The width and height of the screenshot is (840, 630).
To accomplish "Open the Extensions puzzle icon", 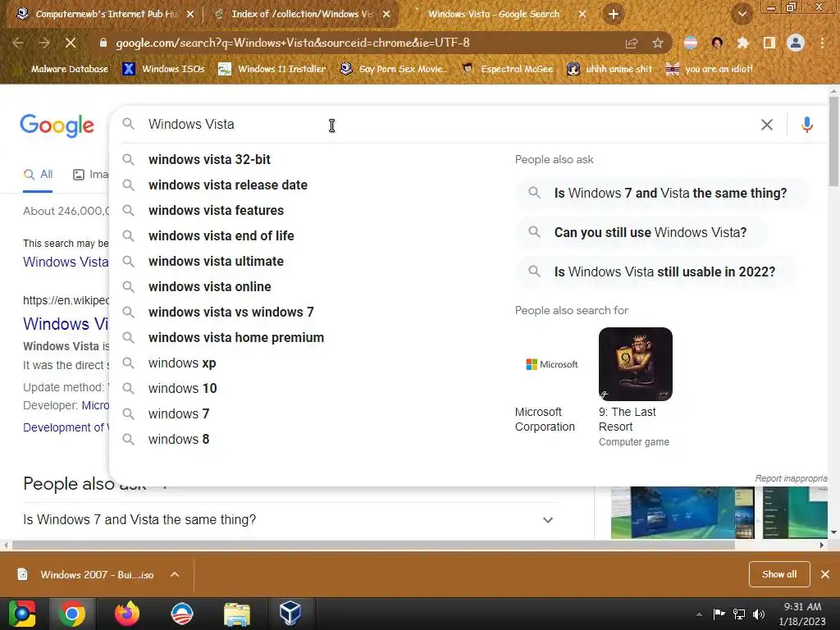I will pos(742,43).
